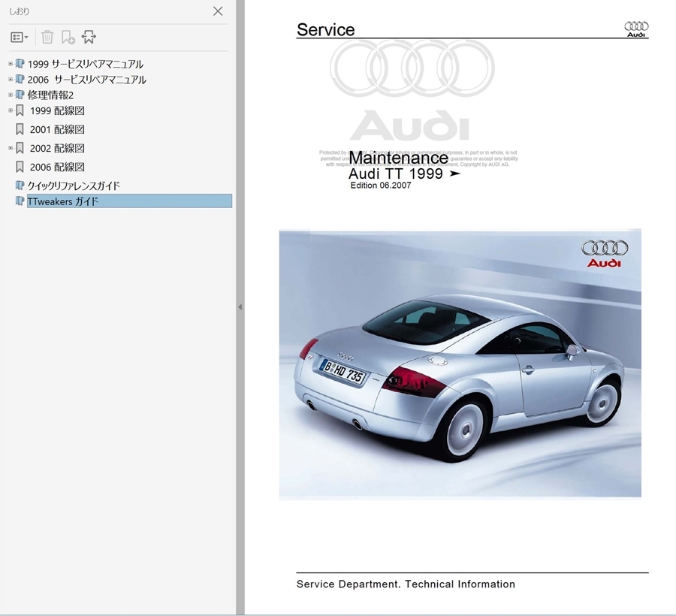Open the 修理情報2 bookmark
Screen dimensions: 676x616
50,95
